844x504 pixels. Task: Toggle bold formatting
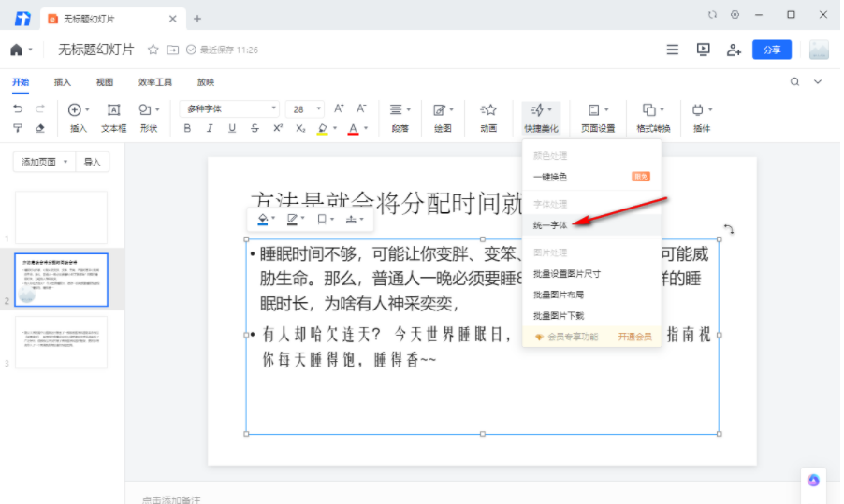click(187, 128)
